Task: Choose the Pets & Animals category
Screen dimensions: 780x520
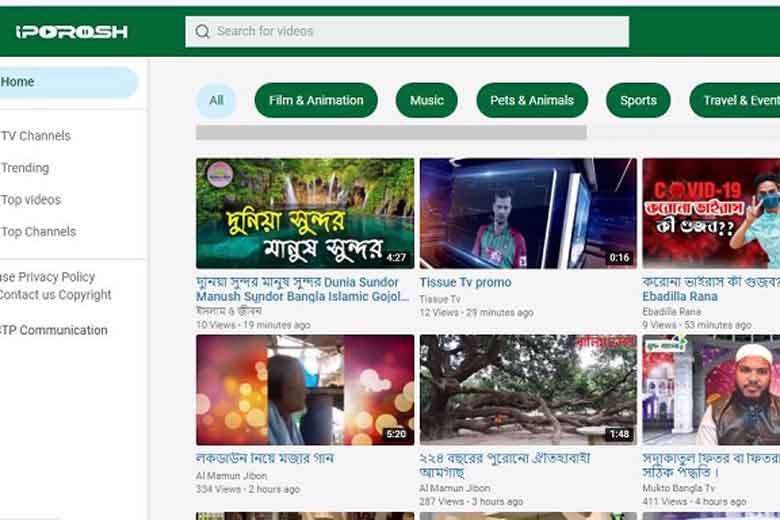Action: click(x=532, y=100)
